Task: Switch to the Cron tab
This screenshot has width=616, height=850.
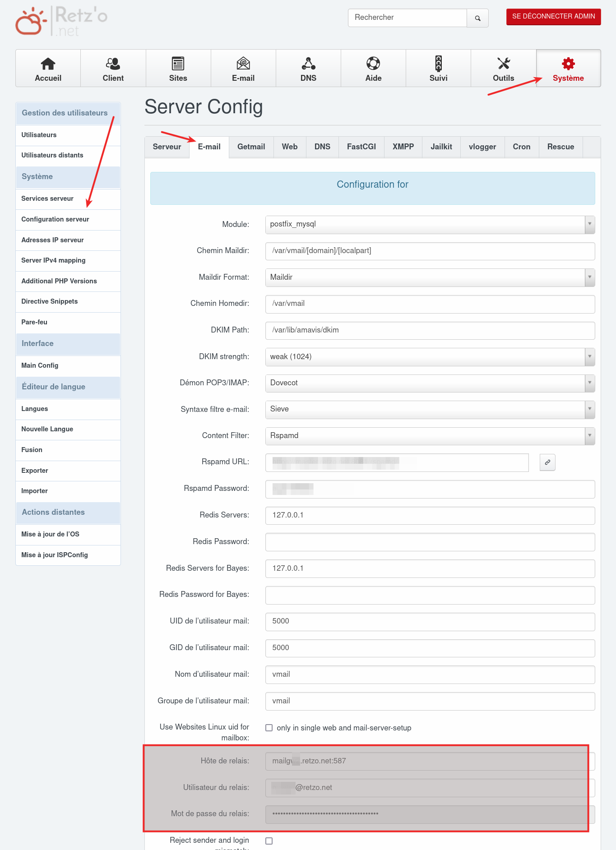Action: point(522,147)
